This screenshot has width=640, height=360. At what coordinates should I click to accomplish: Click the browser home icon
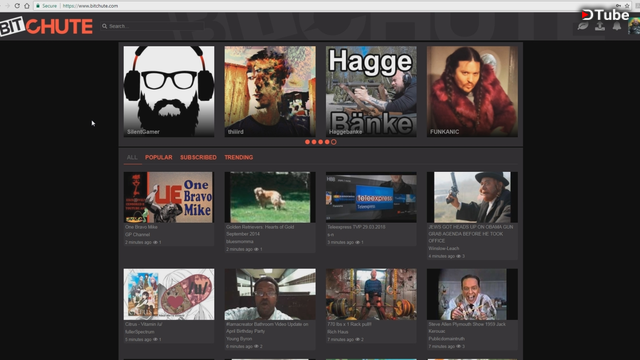click(27, 6)
